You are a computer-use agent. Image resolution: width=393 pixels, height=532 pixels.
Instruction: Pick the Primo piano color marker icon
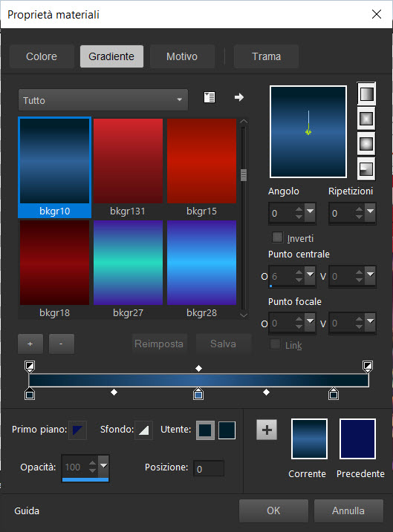pos(77,430)
